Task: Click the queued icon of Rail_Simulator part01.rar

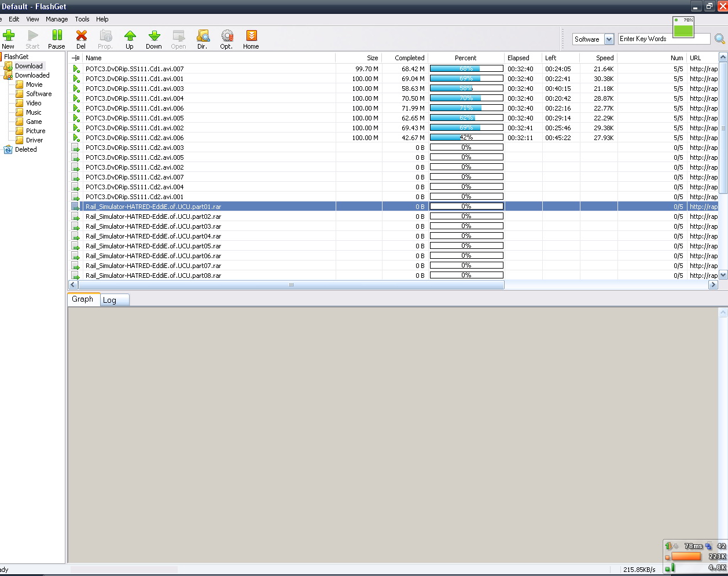Action: pyautogui.click(x=76, y=207)
